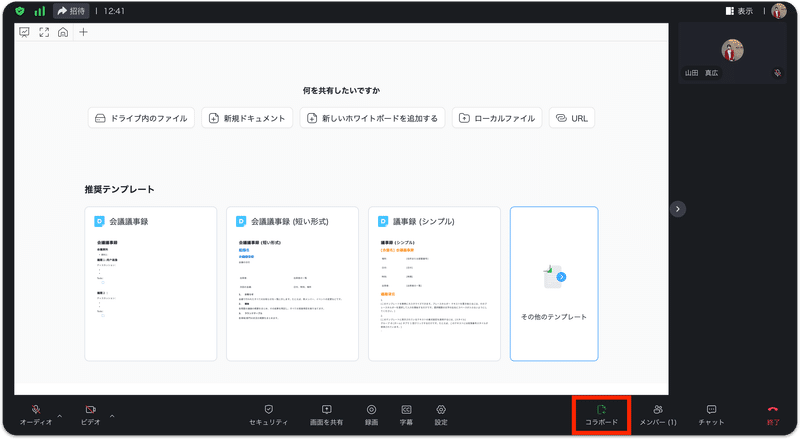Click document icon beside 議事録 (シンプル)
800x439 pixels.
pyautogui.click(x=383, y=221)
